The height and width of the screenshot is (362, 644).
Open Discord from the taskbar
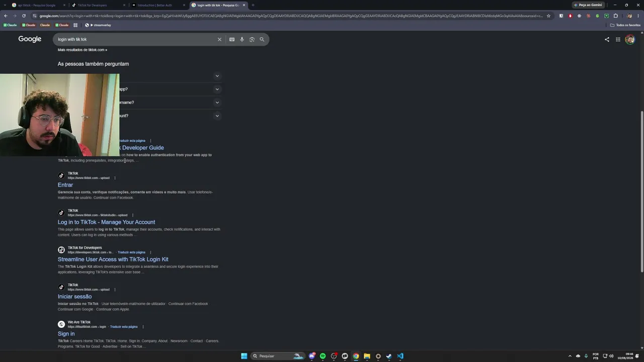pos(312,356)
